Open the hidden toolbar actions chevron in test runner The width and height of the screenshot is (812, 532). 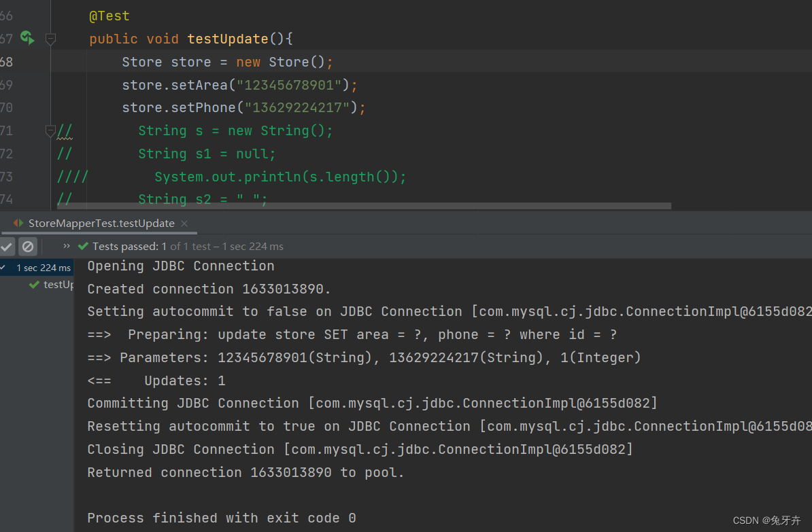point(65,246)
